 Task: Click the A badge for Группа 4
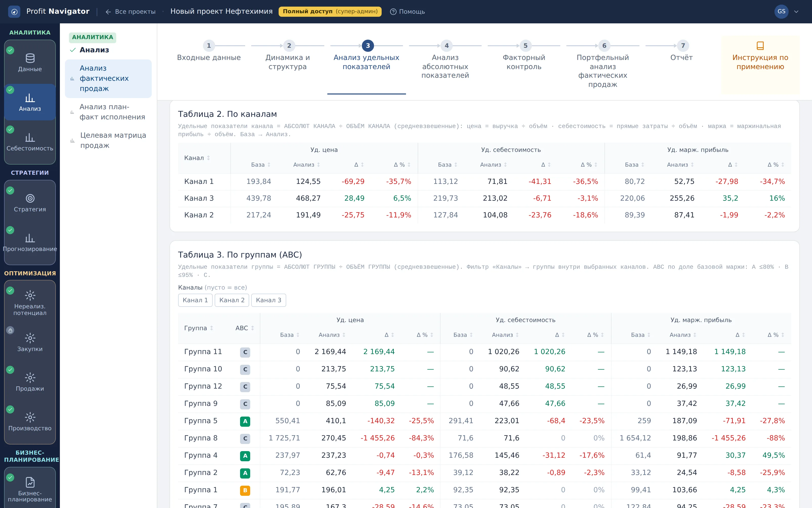pyautogui.click(x=245, y=456)
